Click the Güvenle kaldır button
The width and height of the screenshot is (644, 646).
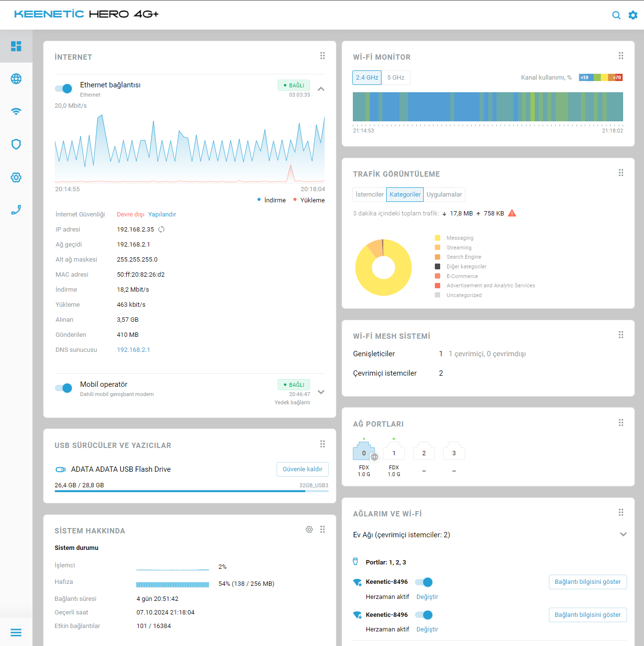[302, 469]
